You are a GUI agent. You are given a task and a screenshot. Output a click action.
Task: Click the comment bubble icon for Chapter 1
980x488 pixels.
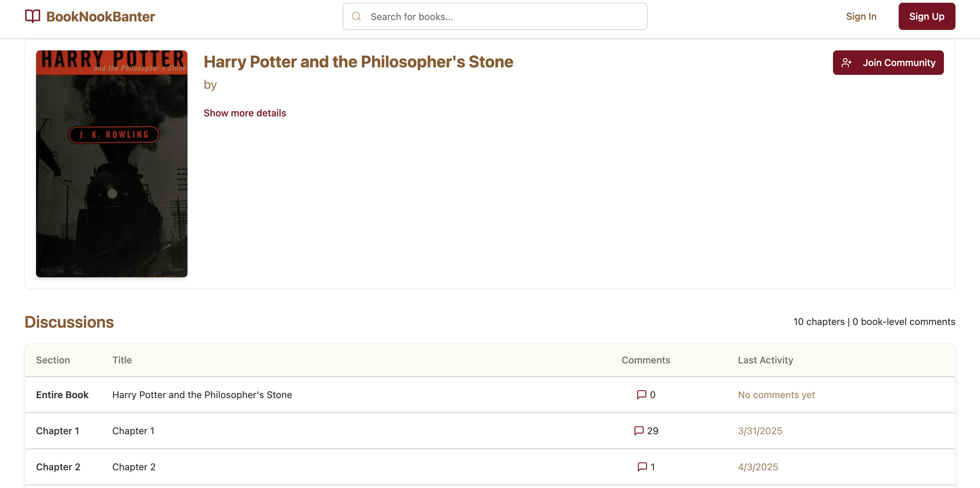click(639, 430)
